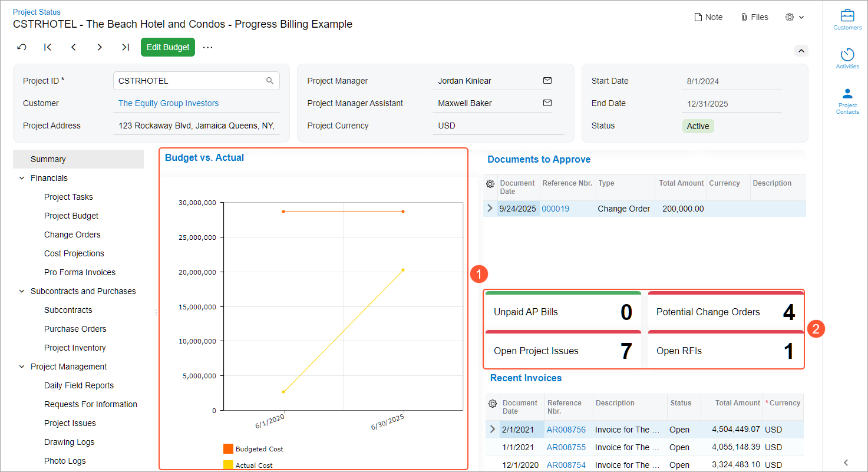The image size is (868, 472).
Task: Click the Budgeted Cost orange legend swatch
Action: click(228, 449)
